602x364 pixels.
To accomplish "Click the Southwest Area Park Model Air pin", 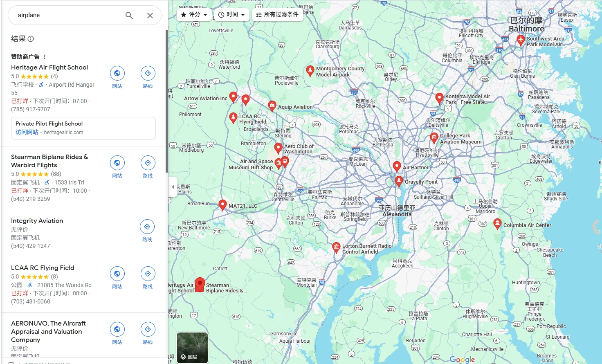I will (x=521, y=40).
